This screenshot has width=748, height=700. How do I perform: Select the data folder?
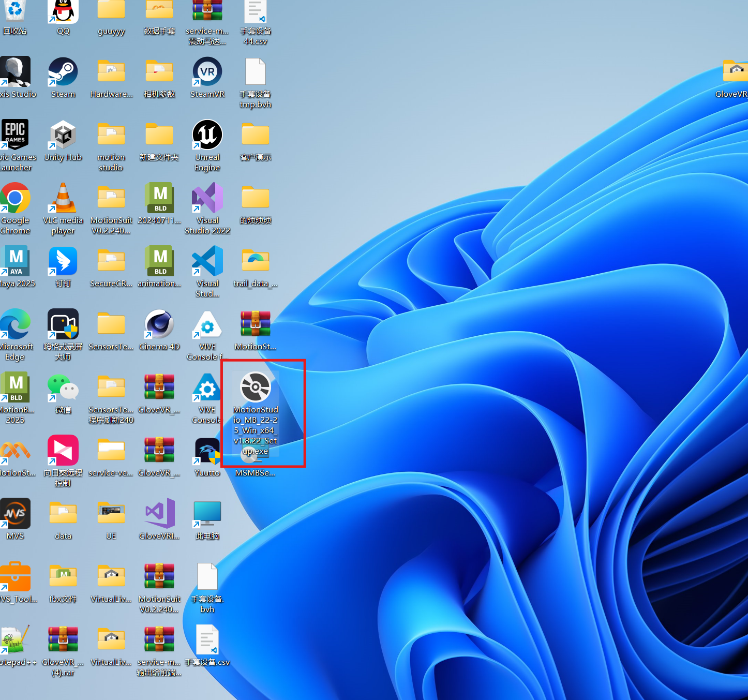[x=63, y=514]
